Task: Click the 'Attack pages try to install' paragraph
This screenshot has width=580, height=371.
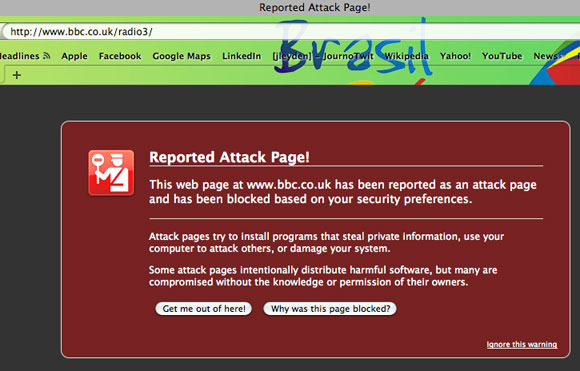Action: 326,242
